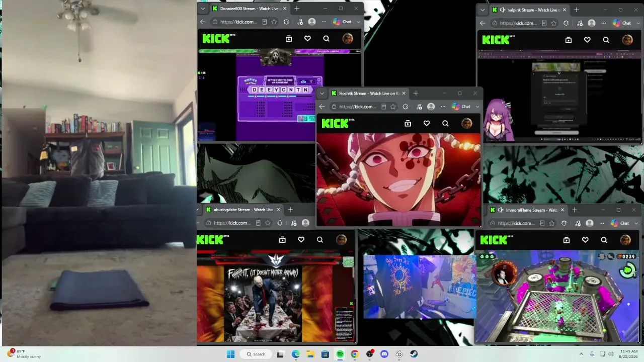Screen dimensions: 644x362
Task: Open Steam from the taskbar
Action: coord(414,354)
